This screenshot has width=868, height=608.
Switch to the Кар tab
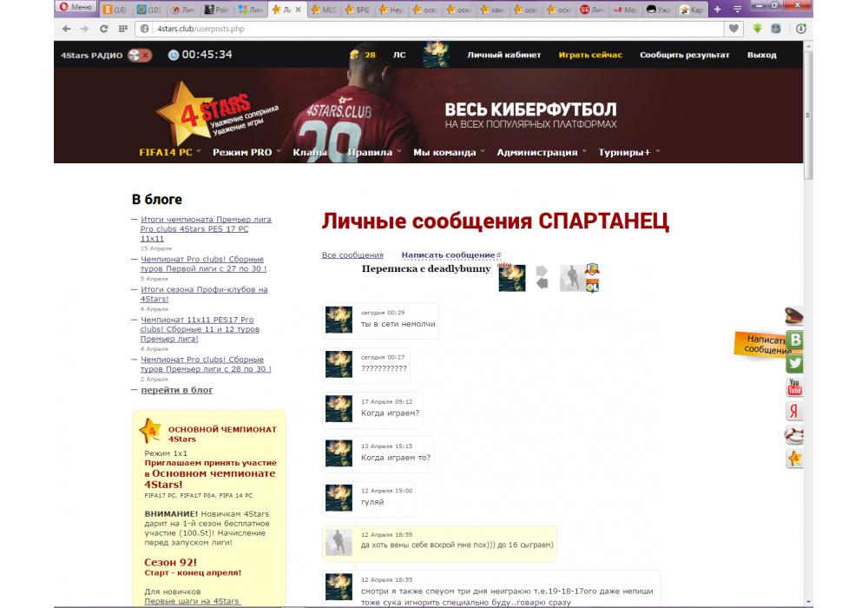click(x=692, y=10)
